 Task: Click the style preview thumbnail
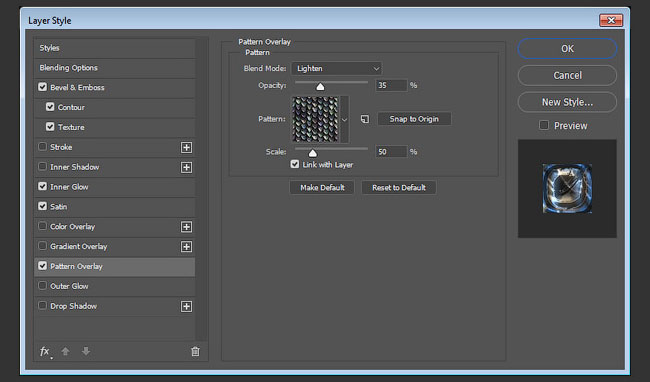(x=567, y=189)
